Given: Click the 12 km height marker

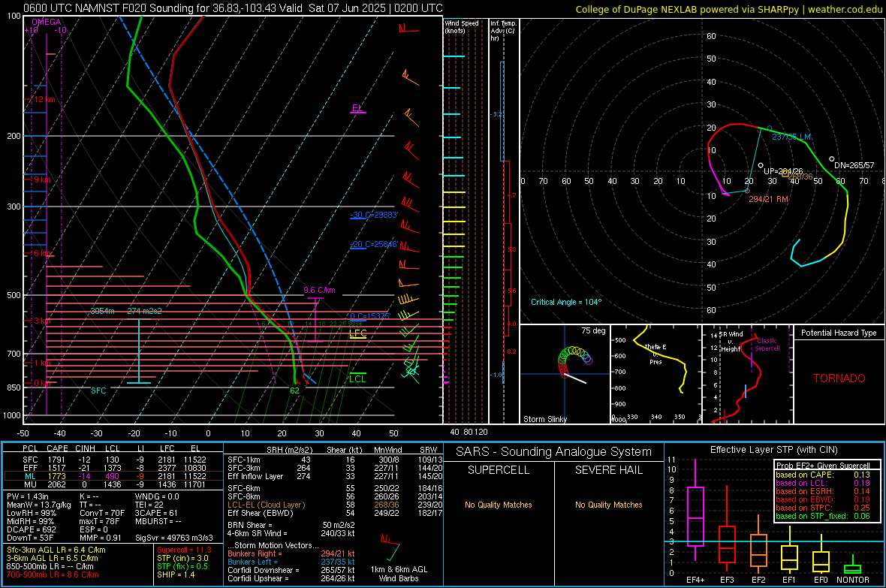Looking at the screenshot, I should [x=44, y=100].
